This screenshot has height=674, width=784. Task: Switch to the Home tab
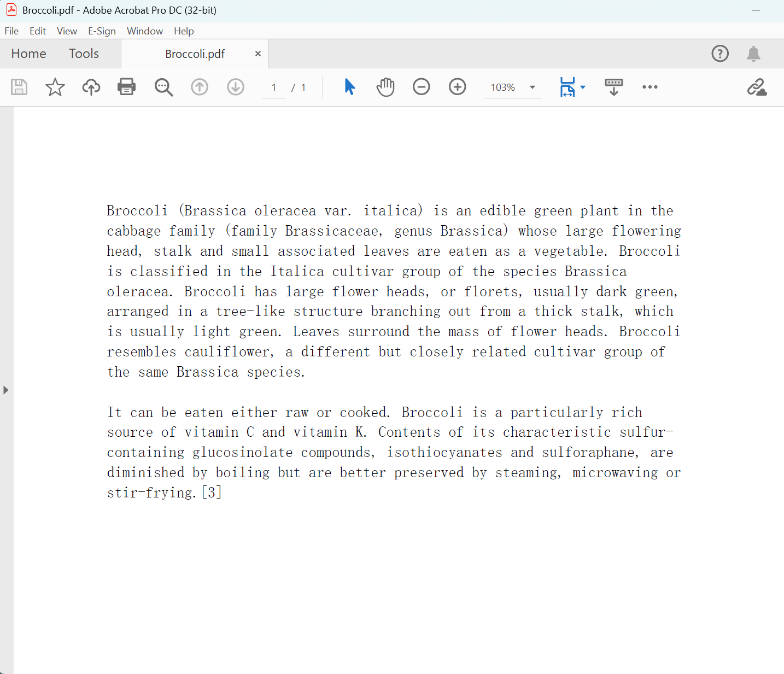pos(28,54)
